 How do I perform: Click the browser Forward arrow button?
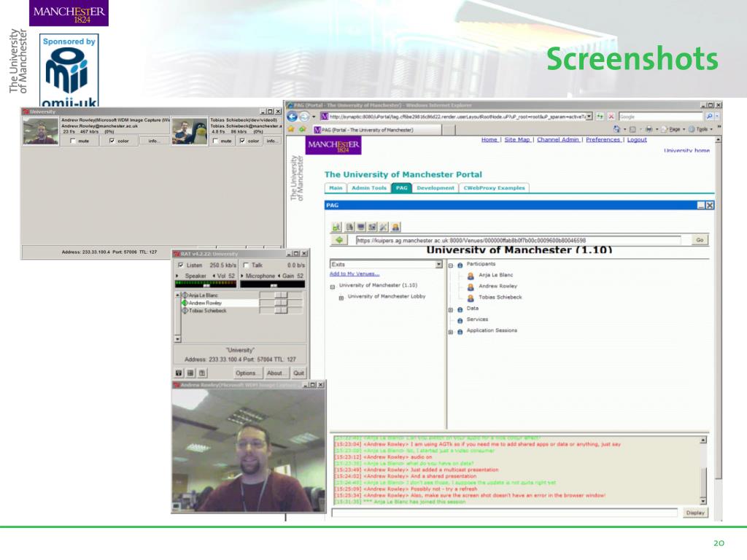point(303,117)
